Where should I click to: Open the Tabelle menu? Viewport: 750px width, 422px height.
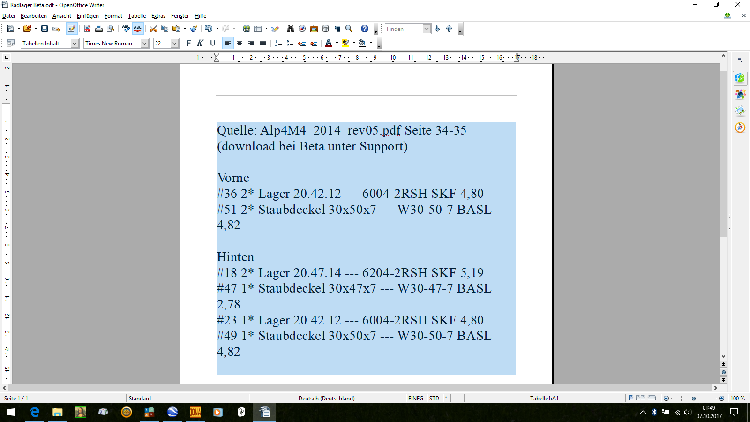pos(137,16)
